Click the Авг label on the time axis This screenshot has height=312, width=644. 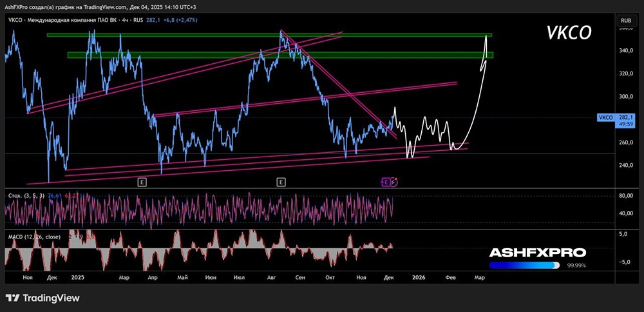click(x=271, y=278)
